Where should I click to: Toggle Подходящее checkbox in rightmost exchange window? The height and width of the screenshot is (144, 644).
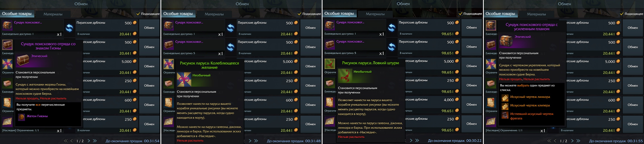[x=622, y=14]
